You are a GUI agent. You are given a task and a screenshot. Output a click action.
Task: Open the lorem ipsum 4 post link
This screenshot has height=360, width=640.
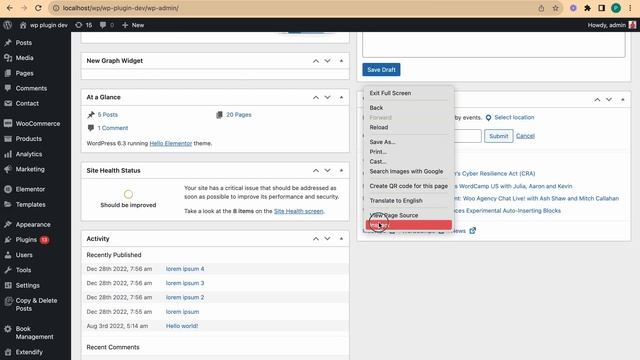click(x=185, y=269)
